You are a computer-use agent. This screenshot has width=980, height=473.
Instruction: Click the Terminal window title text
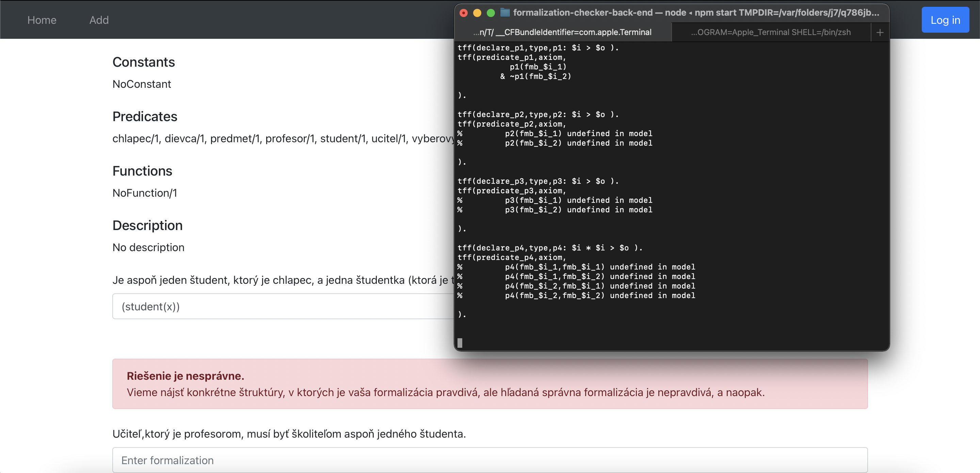(696, 13)
